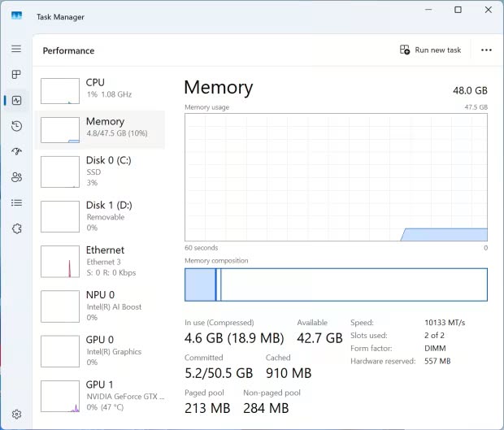Select the Performance page icon
Image resolution: width=504 pixels, height=430 pixels.
point(16,100)
